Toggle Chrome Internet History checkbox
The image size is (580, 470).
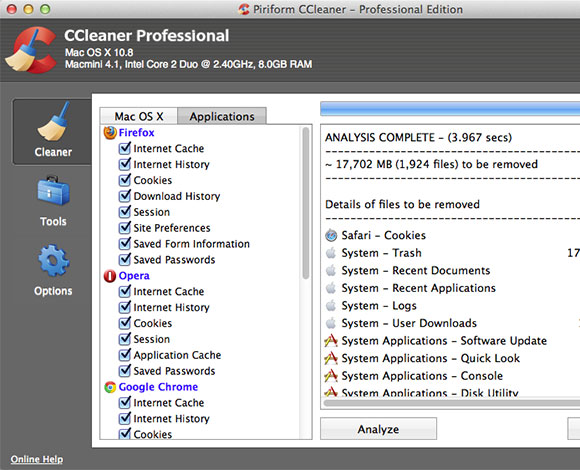click(125, 419)
